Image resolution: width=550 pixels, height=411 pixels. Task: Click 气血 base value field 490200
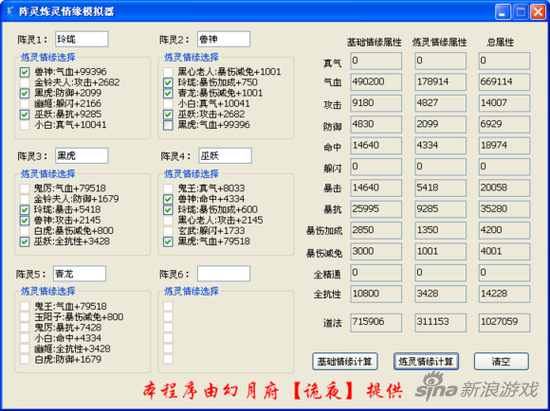pos(376,82)
